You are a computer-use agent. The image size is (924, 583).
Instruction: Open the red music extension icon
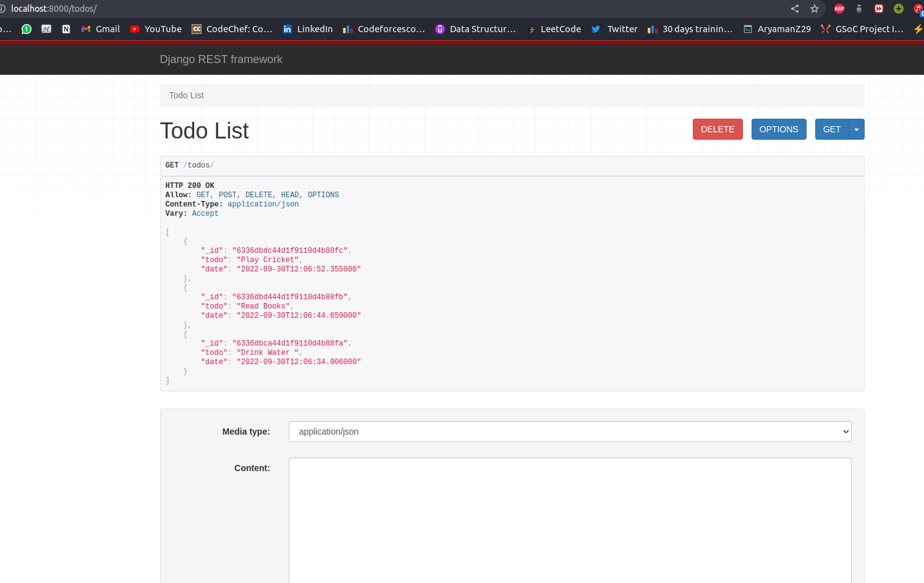point(918,9)
